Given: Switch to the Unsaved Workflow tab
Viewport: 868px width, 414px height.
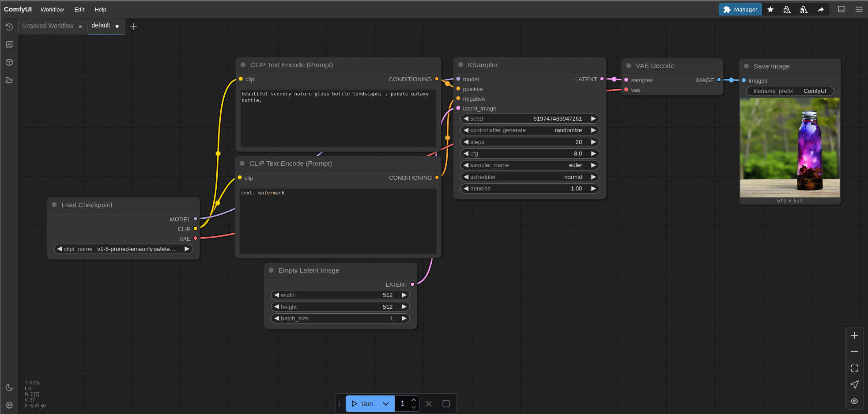Looking at the screenshot, I should click(x=48, y=26).
